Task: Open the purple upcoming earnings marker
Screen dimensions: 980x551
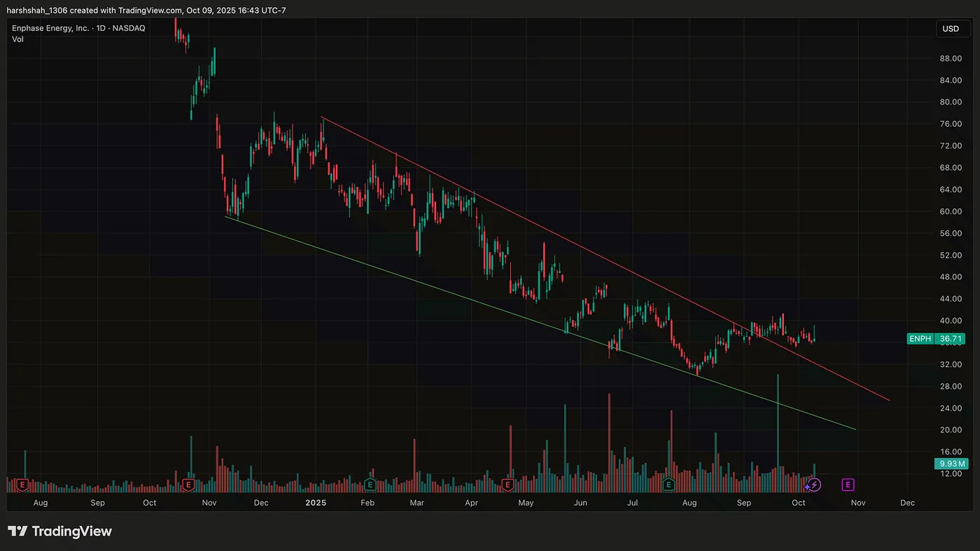Action: (x=848, y=484)
